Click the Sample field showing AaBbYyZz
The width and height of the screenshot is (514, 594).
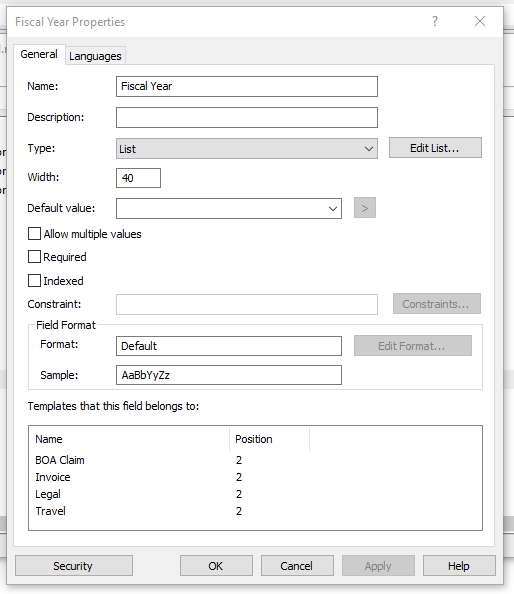[x=229, y=375]
